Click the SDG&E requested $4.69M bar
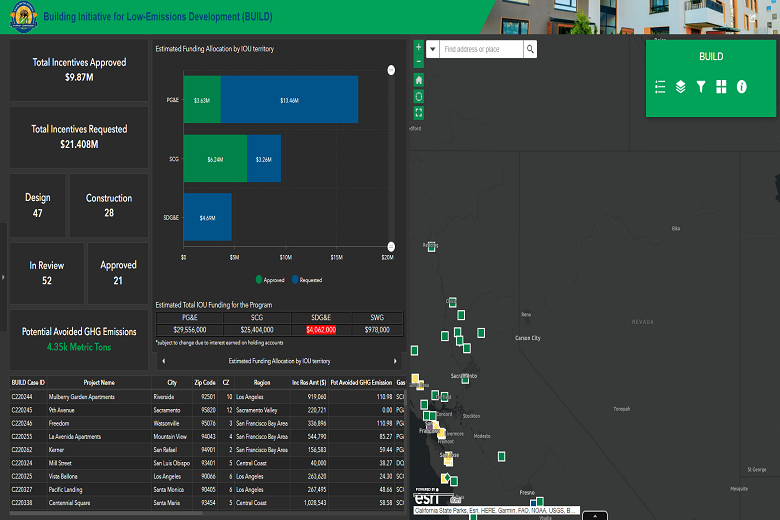The height and width of the screenshot is (520, 780). 207,217
